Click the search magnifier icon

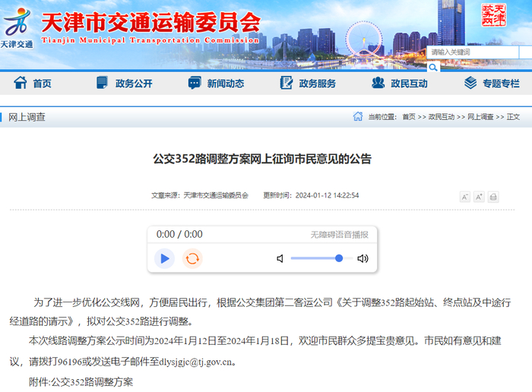[433, 67]
